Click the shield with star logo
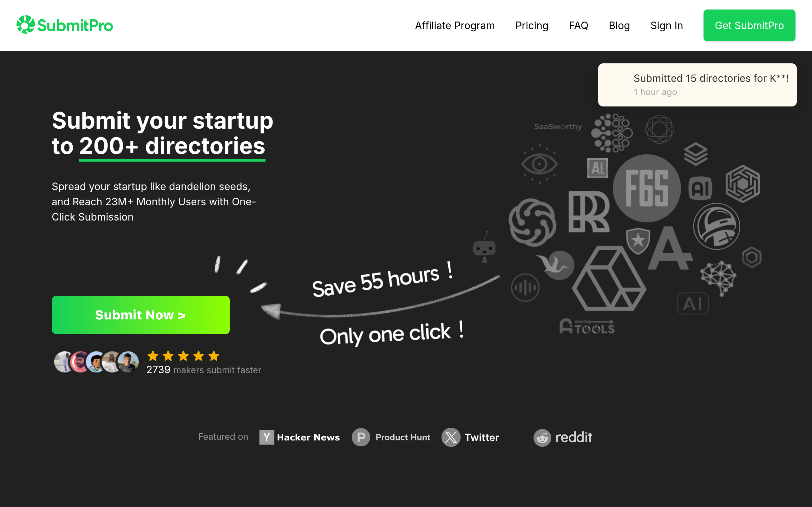 pyautogui.click(x=638, y=240)
